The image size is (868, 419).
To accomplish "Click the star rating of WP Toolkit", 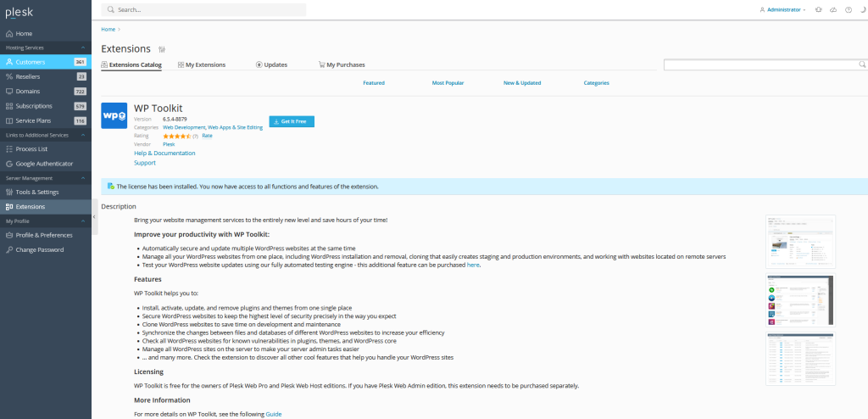I will click(x=176, y=136).
